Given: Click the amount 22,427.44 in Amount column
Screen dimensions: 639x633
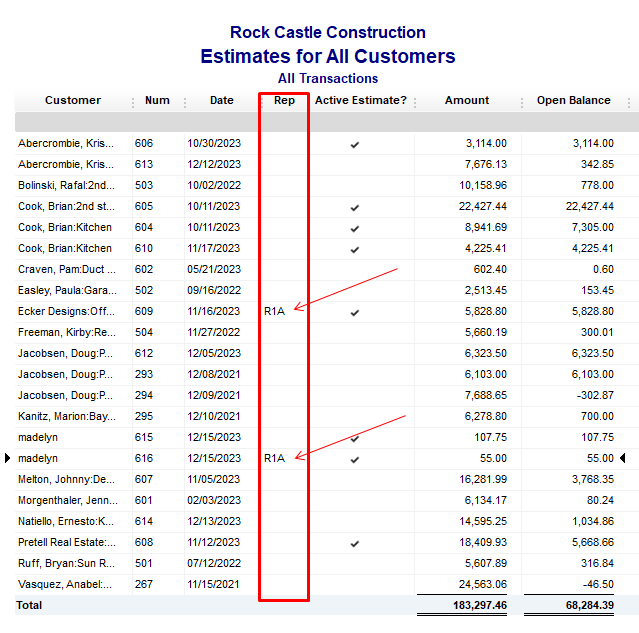Looking at the screenshot, I should (483, 206).
